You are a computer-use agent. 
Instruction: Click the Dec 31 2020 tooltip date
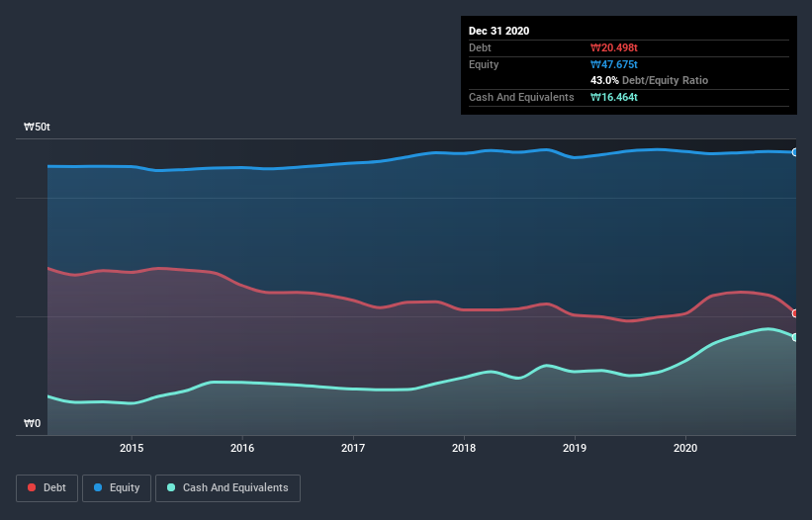(498, 31)
